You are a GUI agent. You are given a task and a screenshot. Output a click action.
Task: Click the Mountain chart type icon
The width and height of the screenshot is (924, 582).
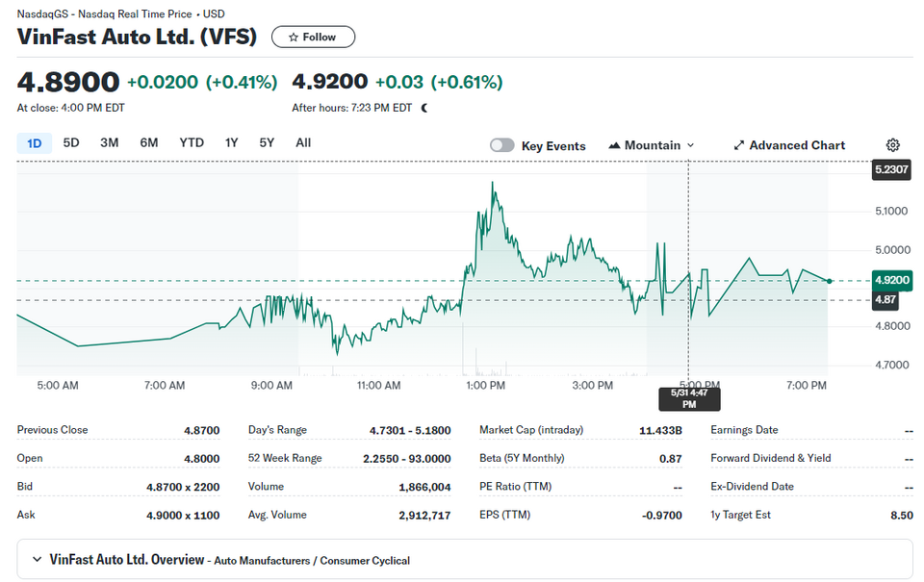point(614,145)
